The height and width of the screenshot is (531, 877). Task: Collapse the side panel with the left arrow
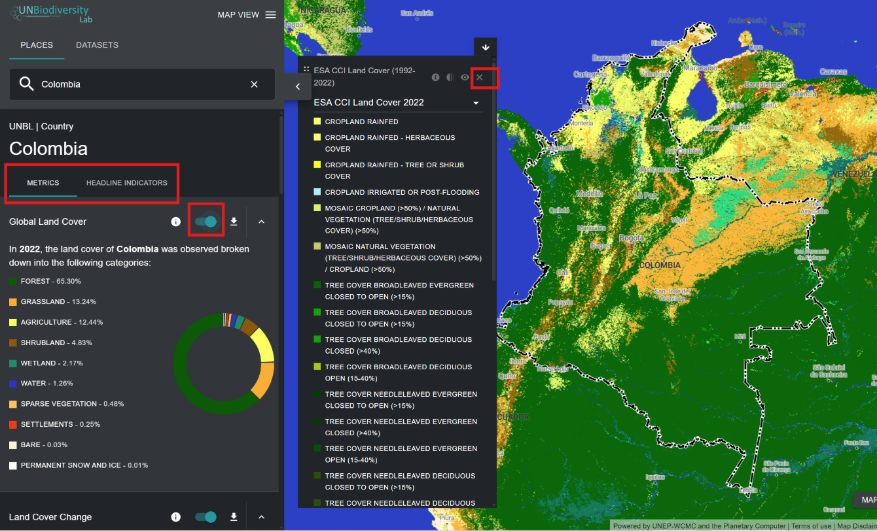[297, 87]
